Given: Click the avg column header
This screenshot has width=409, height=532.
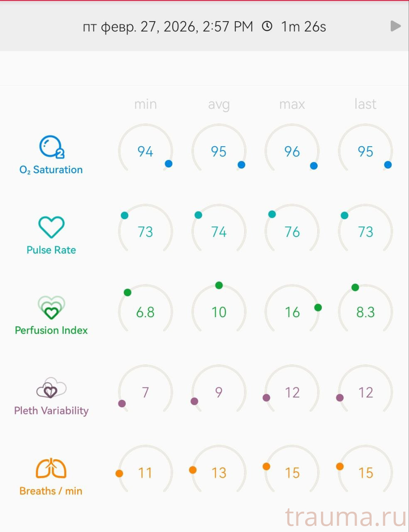Looking at the screenshot, I should coord(219,104).
